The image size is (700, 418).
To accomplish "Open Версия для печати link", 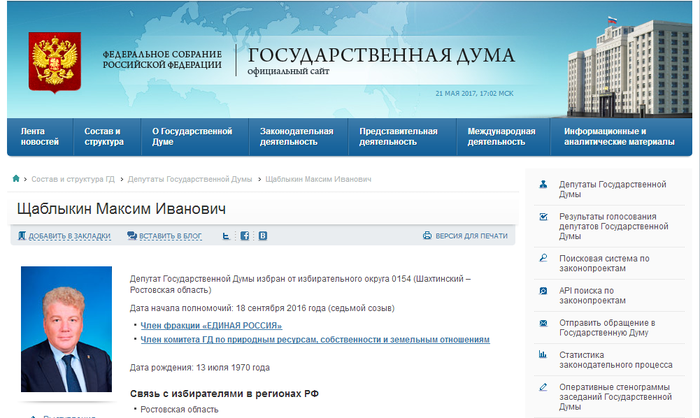I will tap(471, 236).
